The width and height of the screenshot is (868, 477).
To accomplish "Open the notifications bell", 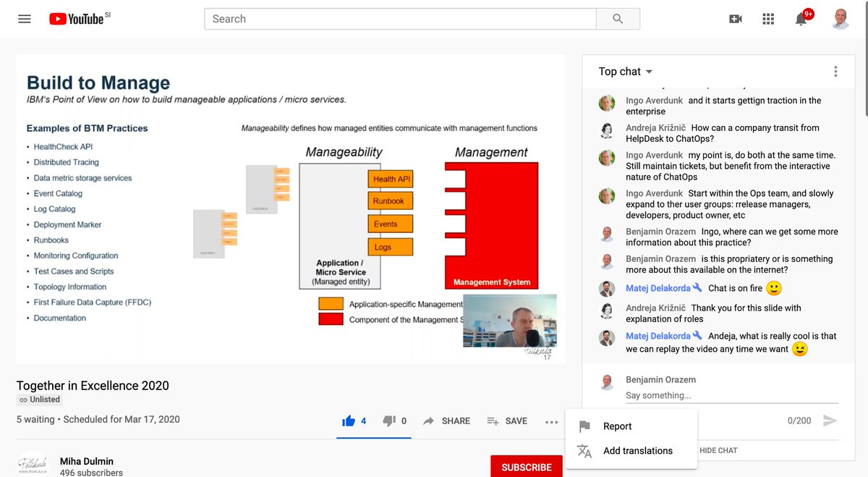I will [801, 20].
